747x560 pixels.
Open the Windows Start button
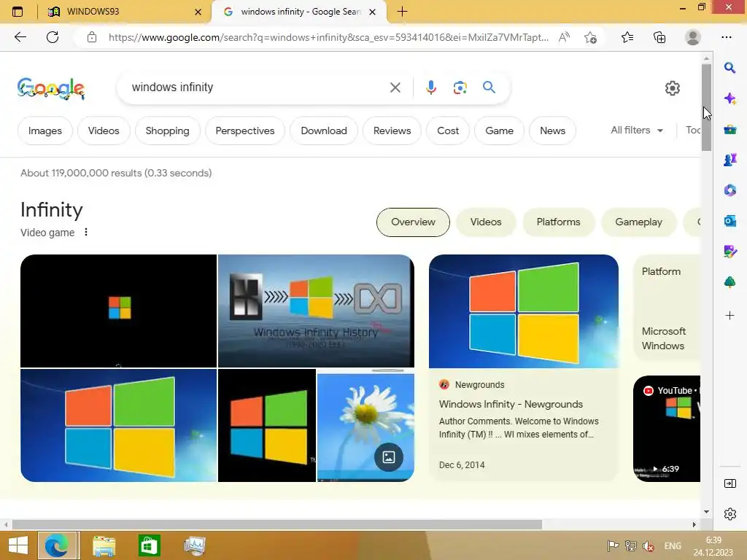click(18, 545)
